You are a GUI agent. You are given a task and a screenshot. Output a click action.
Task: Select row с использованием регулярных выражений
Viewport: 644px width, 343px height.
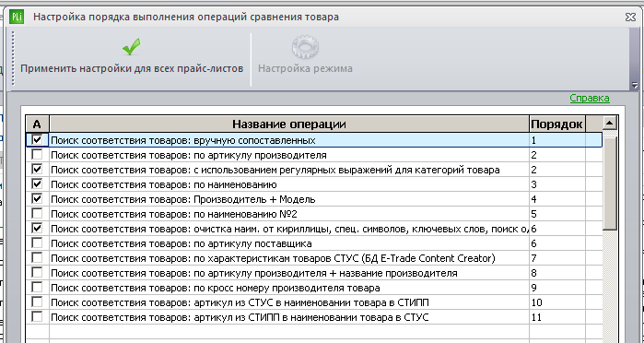click(275, 170)
